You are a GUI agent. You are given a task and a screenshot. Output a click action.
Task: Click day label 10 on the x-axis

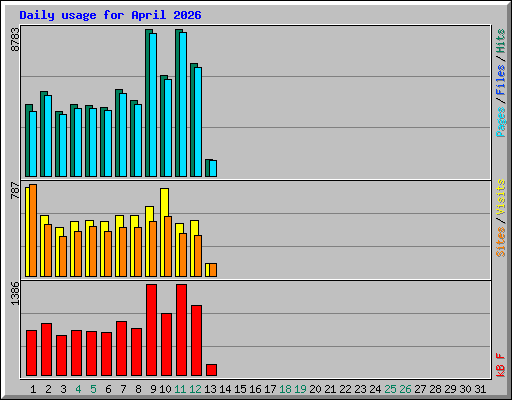tap(165, 389)
